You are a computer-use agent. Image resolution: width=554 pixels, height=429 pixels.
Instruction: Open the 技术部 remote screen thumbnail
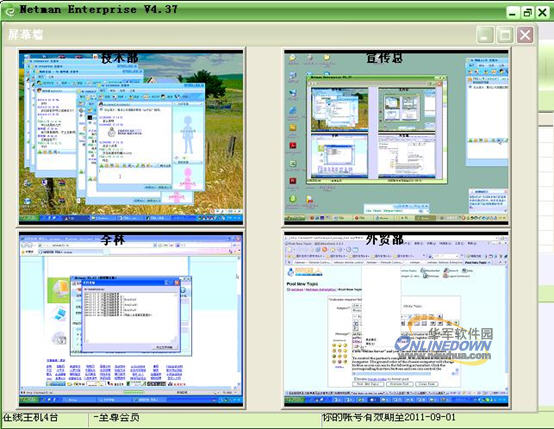click(131, 137)
